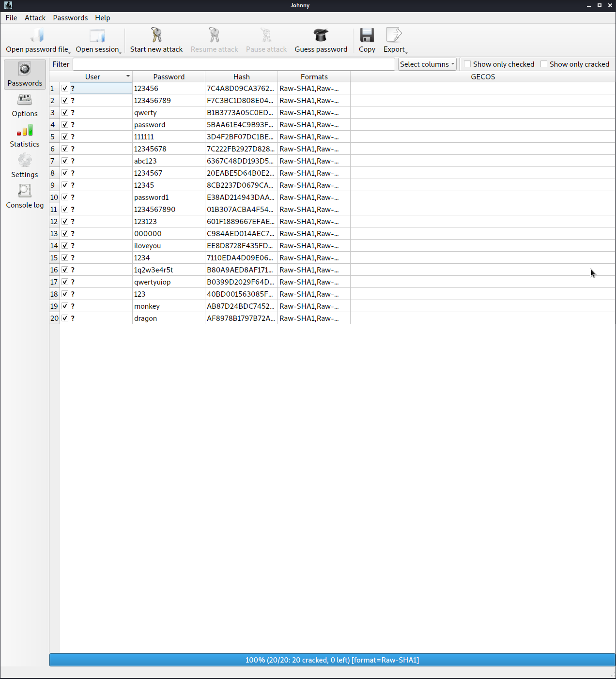Open the Help menu
The width and height of the screenshot is (616, 679).
click(103, 17)
